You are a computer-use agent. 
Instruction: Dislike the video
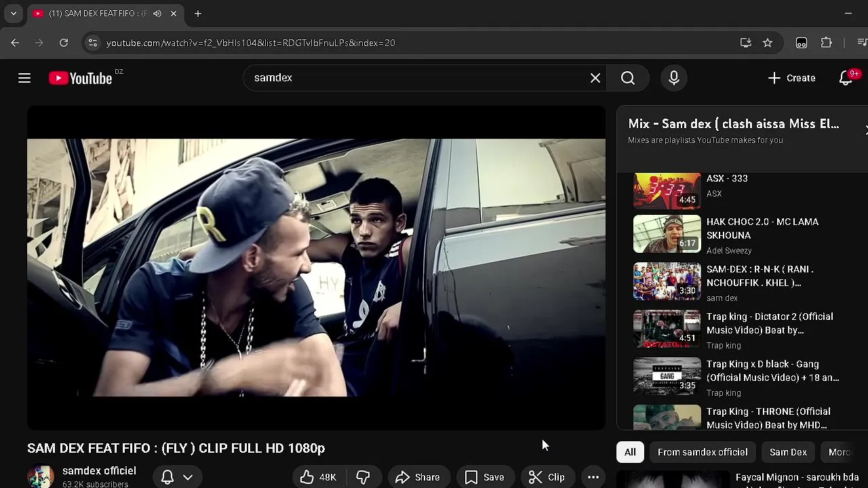coord(363,477)
